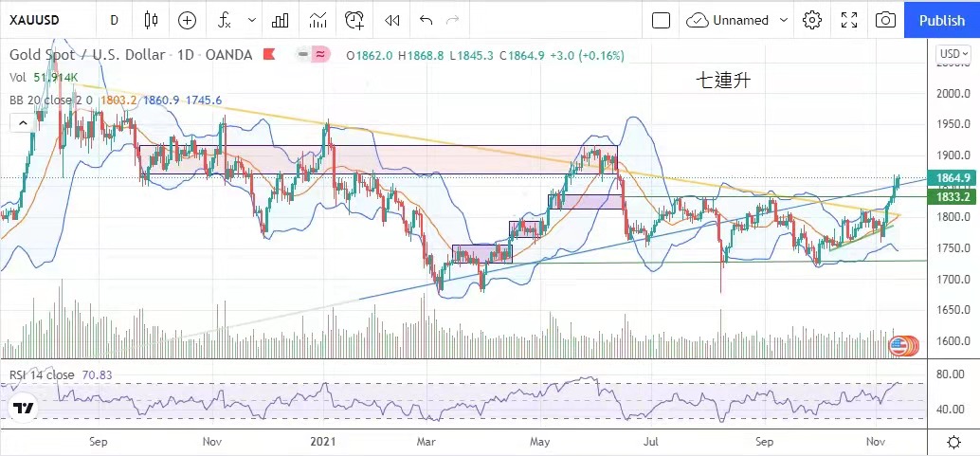The height and width of the screenshot is (456, 980).
Task: Open time axis settings gear
Action: pyautogui.click(x=953, y=442)
